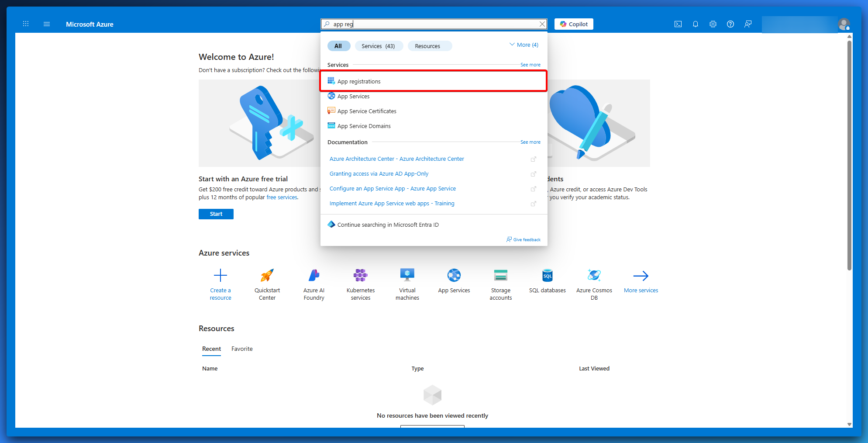
Task: Open the Azure apps waffle menu
Action: (26, 24)
